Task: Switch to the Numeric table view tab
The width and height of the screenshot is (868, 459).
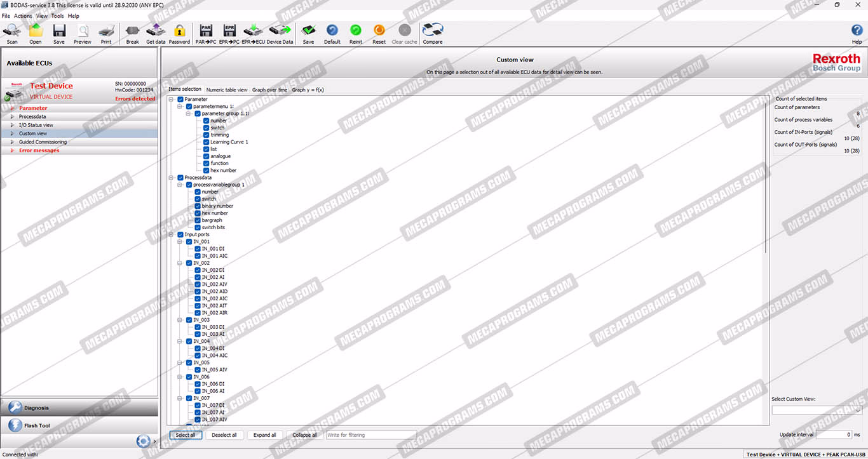Action: click(x=227, y=90)
